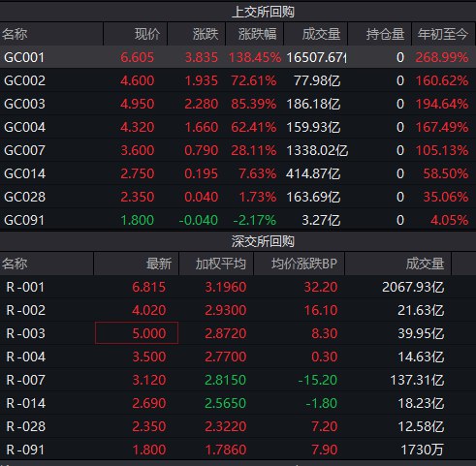476x466 pixels.
Task: Click GC001 year-to-date 268.99%
Action: [442, 57]
